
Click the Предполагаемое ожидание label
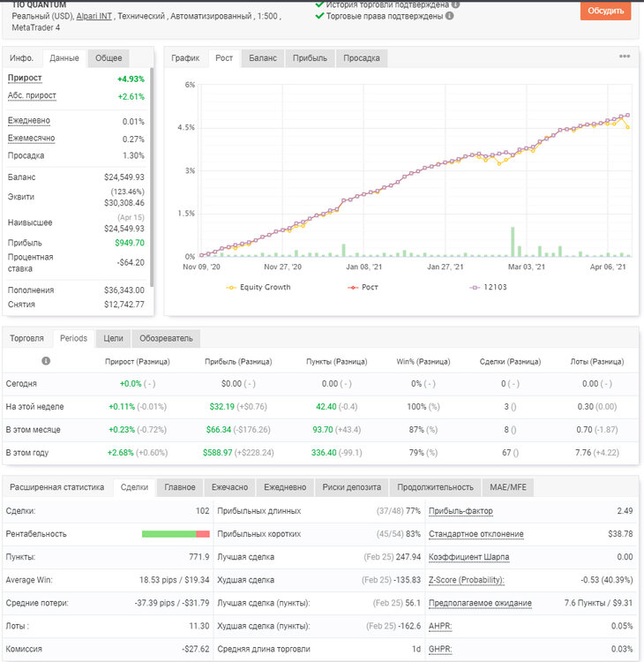click(480, 604)
